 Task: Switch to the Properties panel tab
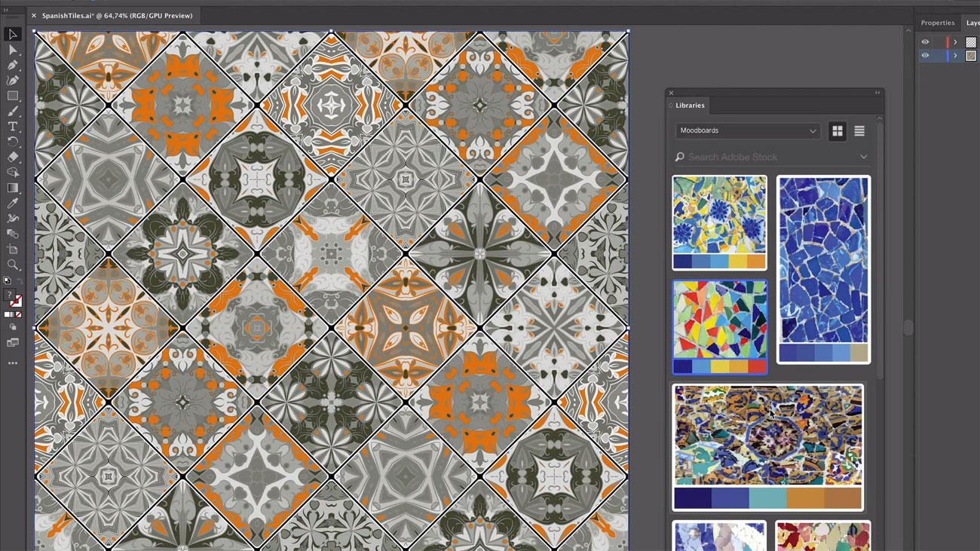(937, 23)
